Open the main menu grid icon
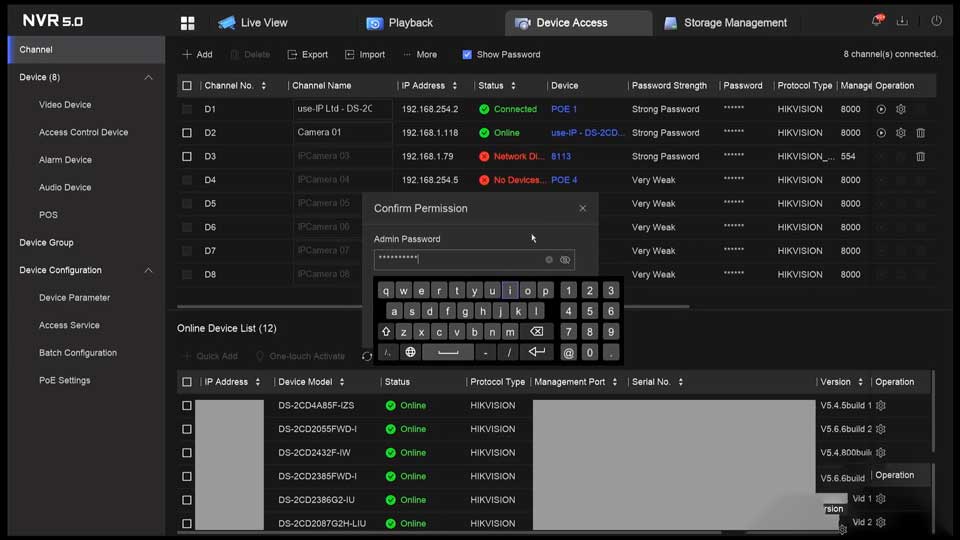The image size is (960, 540). click(187, 23)
